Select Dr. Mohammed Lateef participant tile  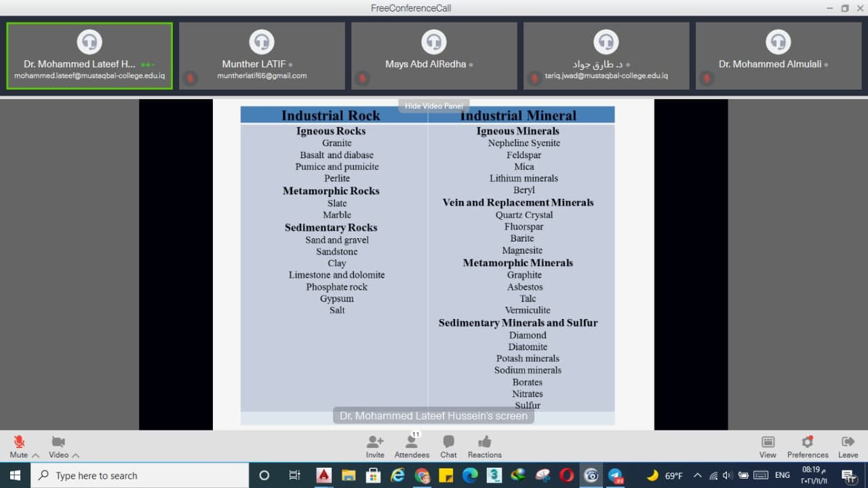tap(90, 56)
